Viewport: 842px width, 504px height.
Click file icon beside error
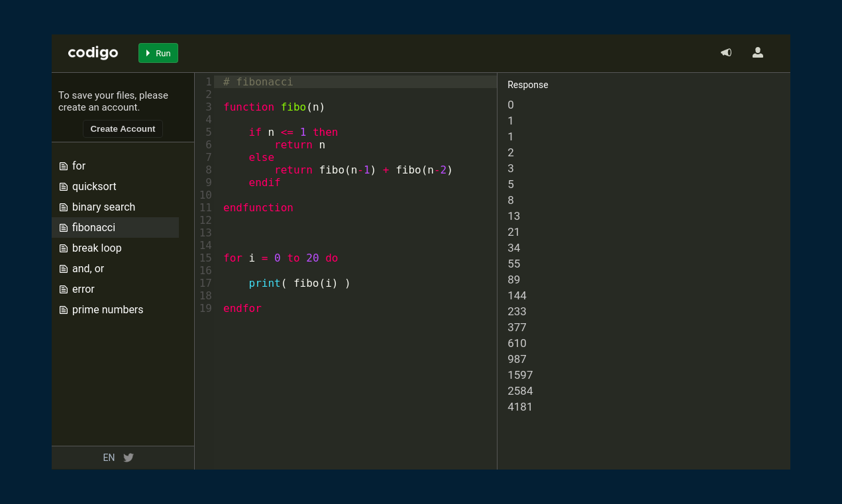[x=64, y=289]
